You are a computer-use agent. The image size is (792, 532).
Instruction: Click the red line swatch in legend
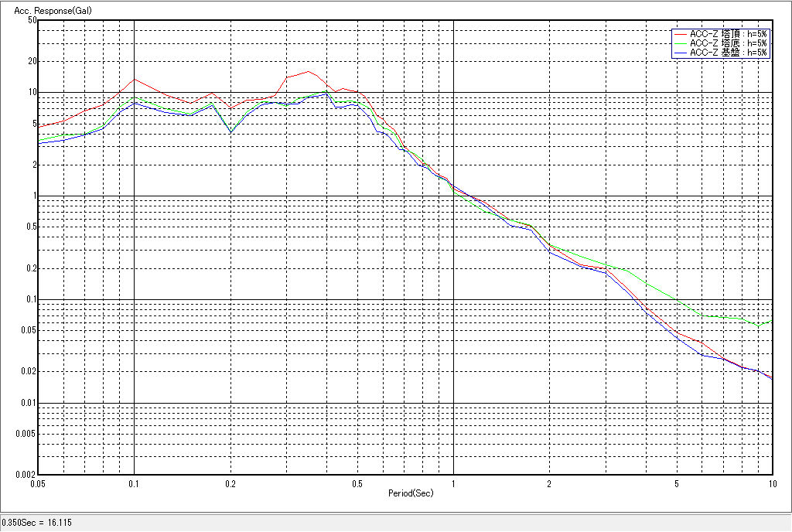(x=680, y=34)
